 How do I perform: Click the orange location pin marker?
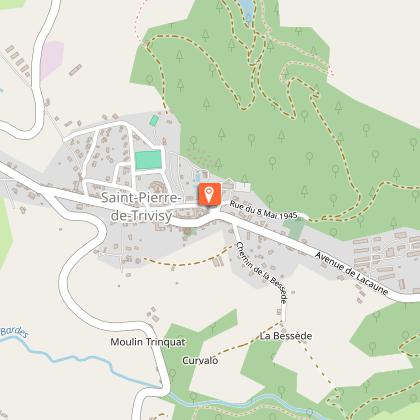point(209,194)
